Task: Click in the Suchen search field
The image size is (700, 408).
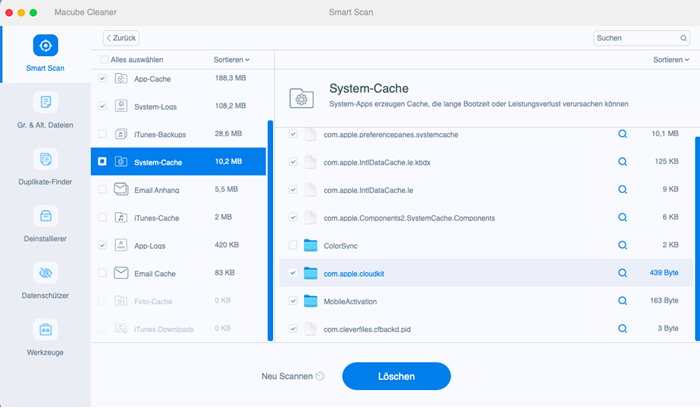Action: pos(641,38)
